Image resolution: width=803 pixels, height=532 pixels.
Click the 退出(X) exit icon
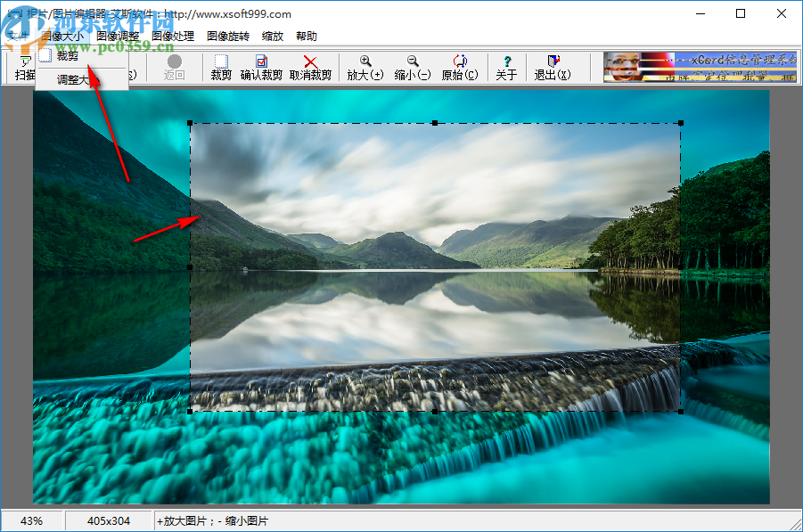coord(552,68)
